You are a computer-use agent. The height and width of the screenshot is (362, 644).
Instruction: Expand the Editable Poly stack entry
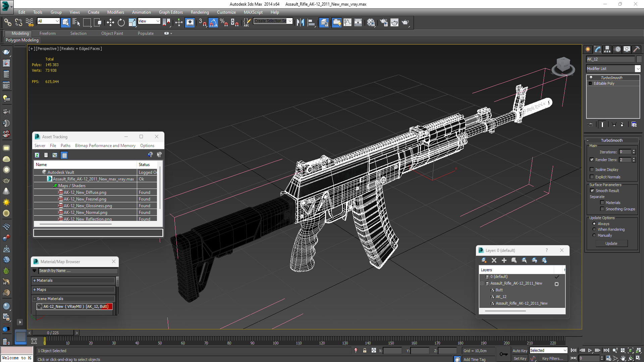pos(590,83)
